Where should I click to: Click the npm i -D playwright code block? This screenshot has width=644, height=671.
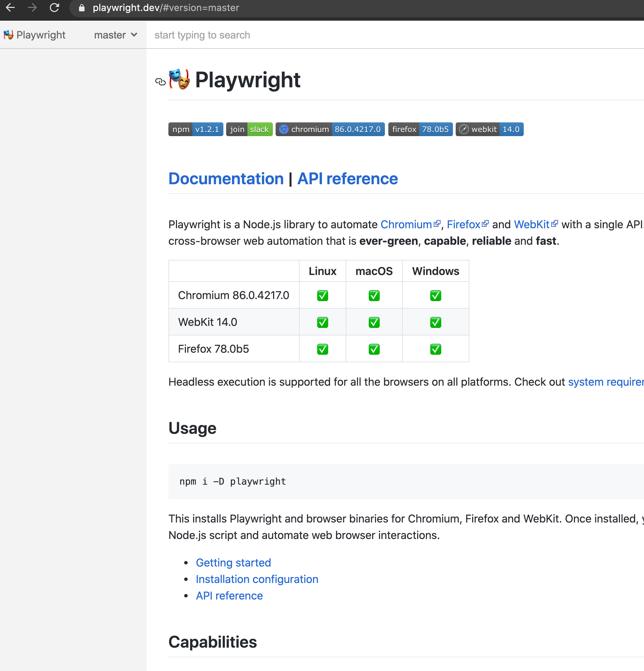point(406,481)
